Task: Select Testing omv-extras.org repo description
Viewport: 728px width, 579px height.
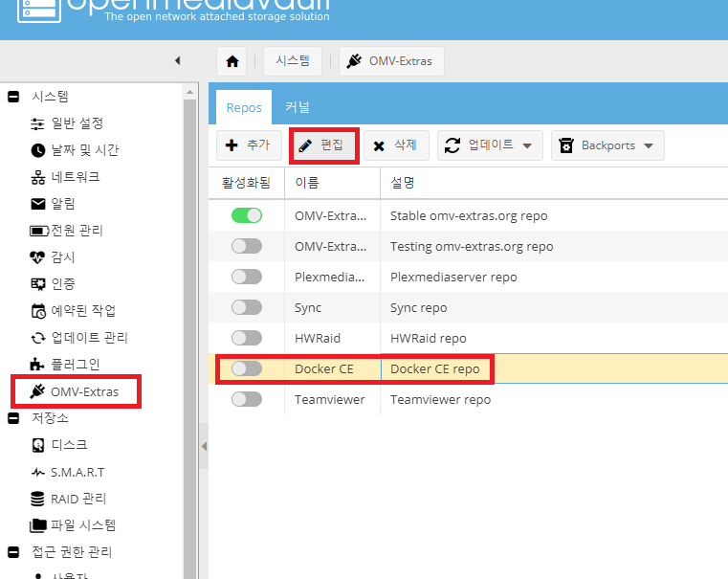Action: tap(472, 247)
